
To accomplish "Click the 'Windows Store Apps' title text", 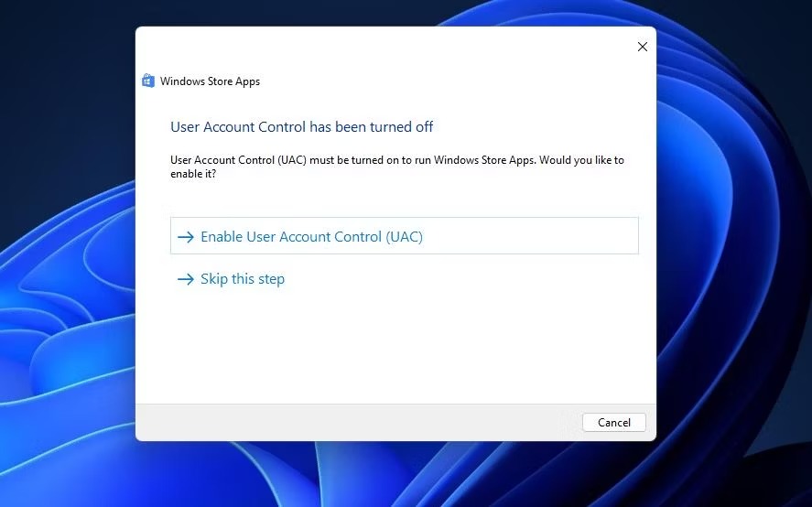I will 210,81.
